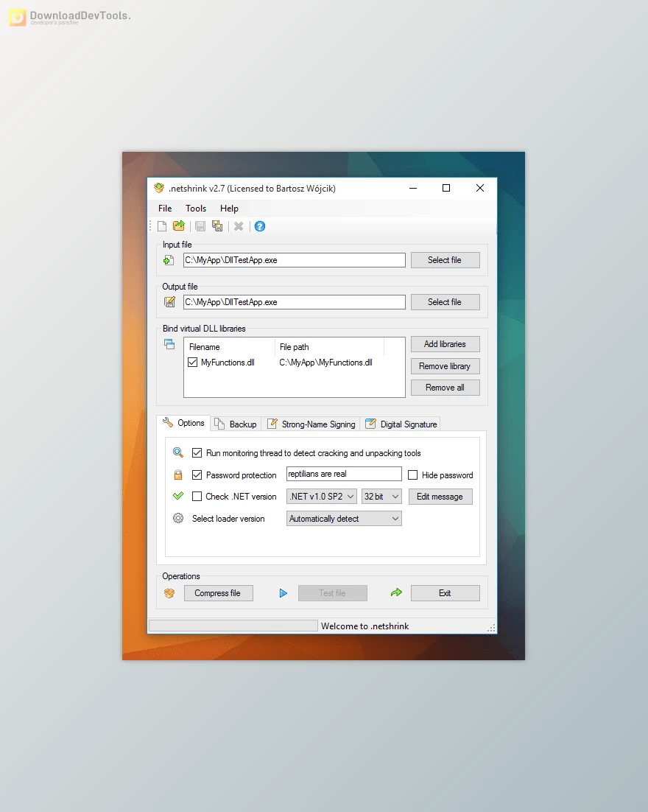Click Select file for Input file
The height and width of the screenshot is (812, 648).
[x=445, y=260]
